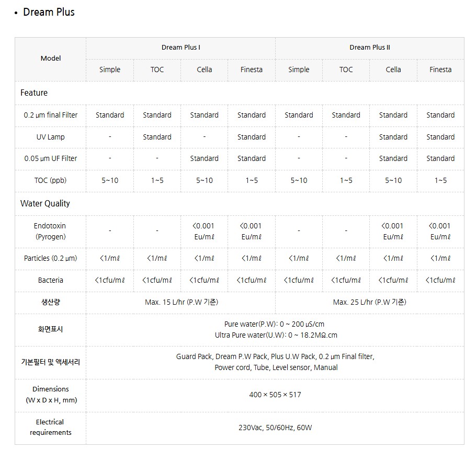Click the Particles (0.2 µm) row label
The width and height of the screenshot is (476, 450).
coord(51,258)
